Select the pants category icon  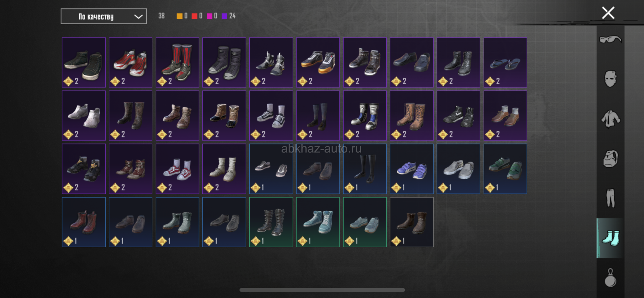click(x=610, y=198)
